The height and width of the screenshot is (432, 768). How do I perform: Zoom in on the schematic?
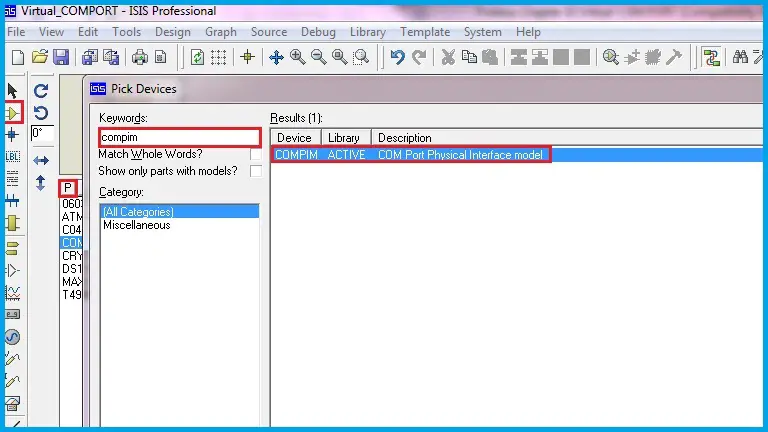point(297,57)
